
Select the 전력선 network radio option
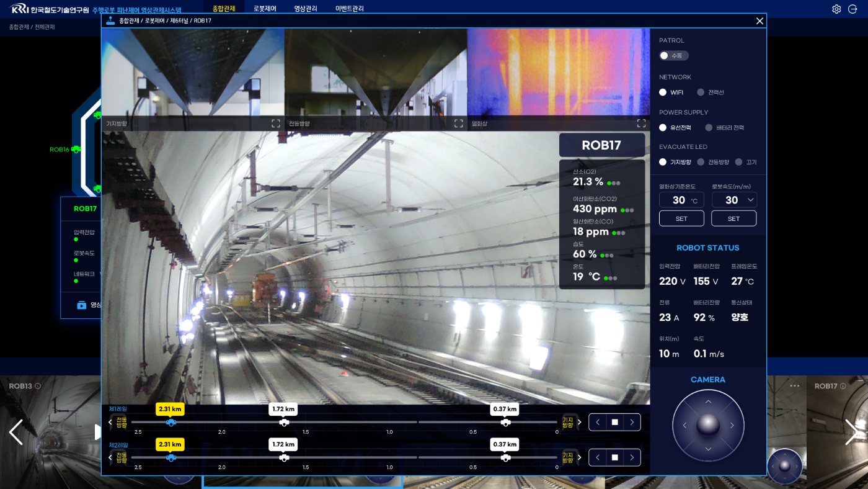point(701,92)
